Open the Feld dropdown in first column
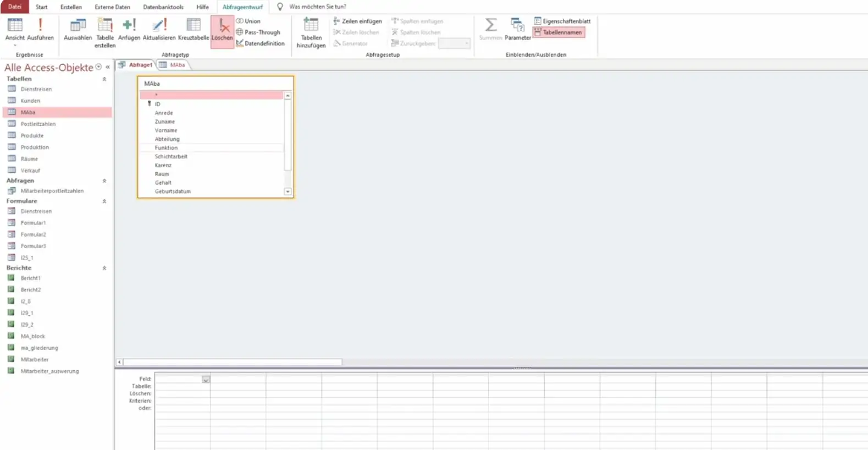Viewport: 868px width, 450px height. tap(206, 380)
